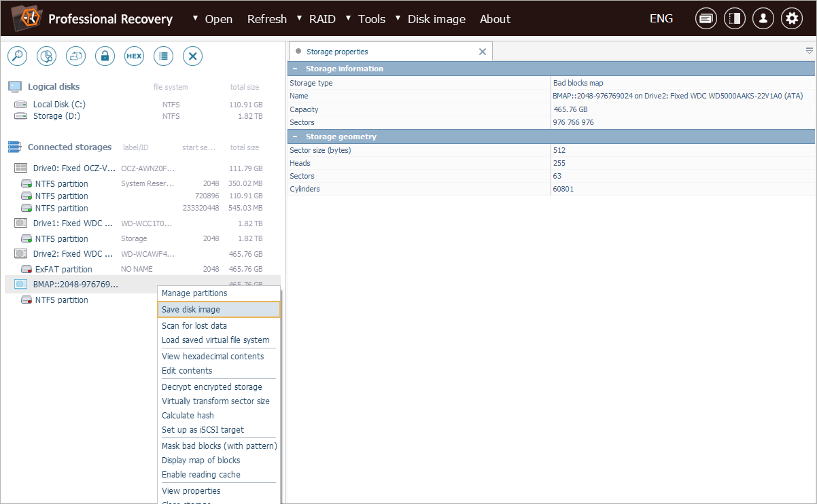Click the Bad blocks map value

click(x=578, y=83)
